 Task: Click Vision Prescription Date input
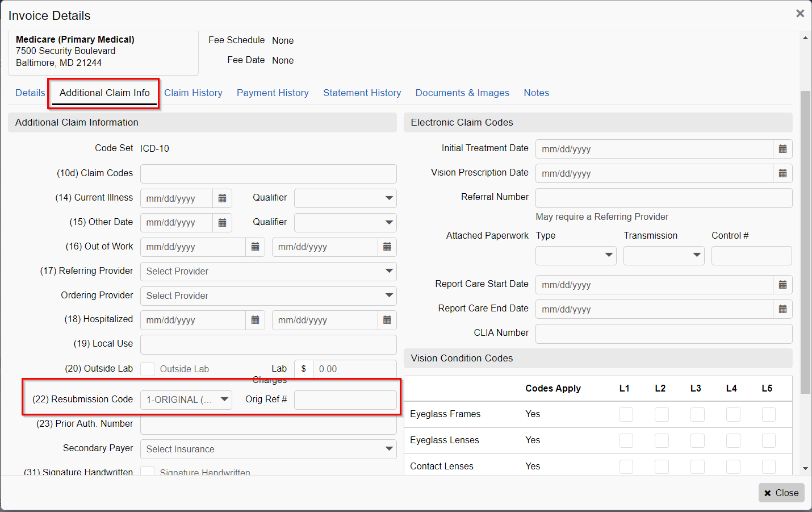(654, 173)
